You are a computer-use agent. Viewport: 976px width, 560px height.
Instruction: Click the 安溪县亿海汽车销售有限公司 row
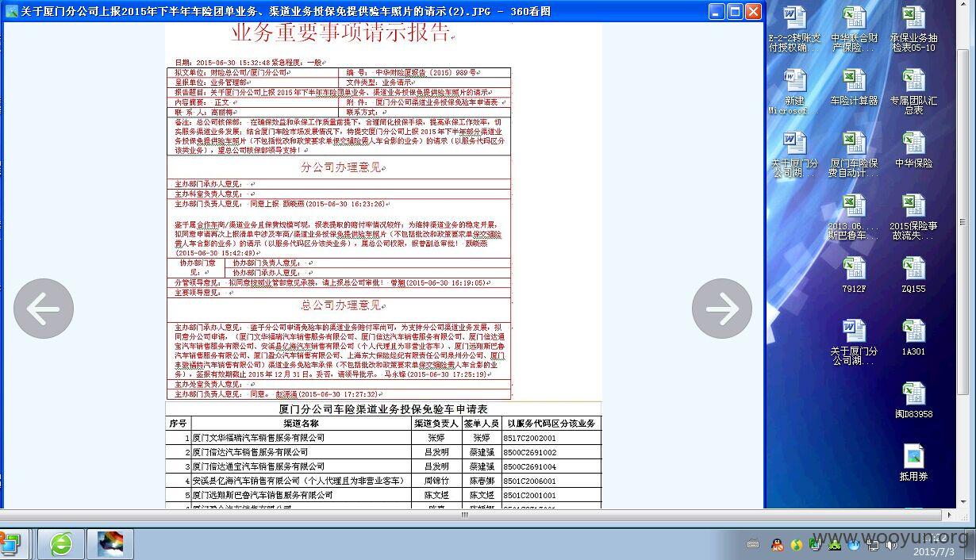pos(383,481)
